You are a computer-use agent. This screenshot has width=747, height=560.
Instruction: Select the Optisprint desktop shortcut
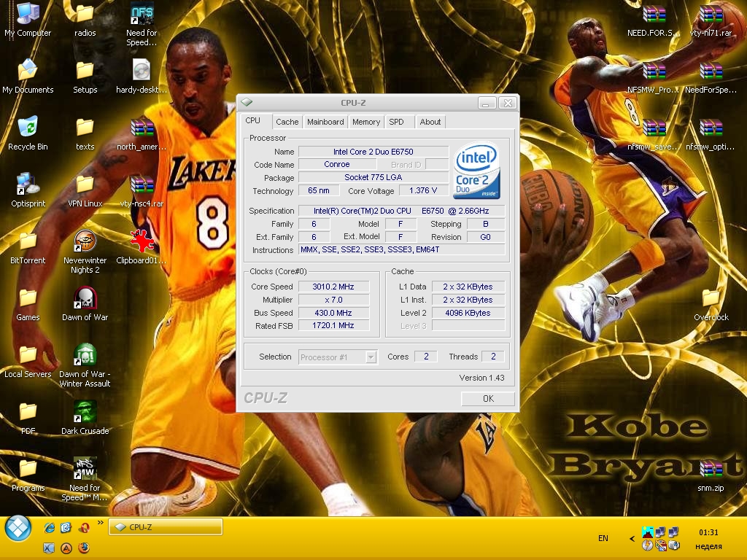(28, 184)
